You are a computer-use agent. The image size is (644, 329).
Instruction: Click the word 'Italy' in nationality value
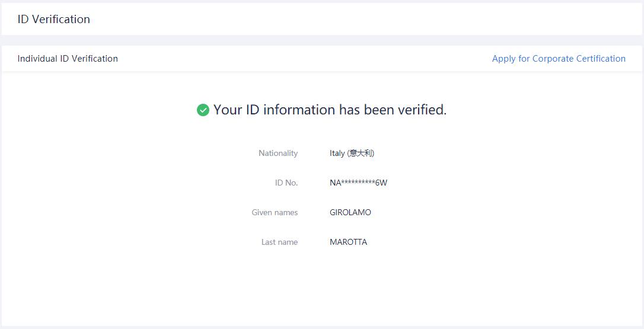pyautogui.click(x=337, y=153)
